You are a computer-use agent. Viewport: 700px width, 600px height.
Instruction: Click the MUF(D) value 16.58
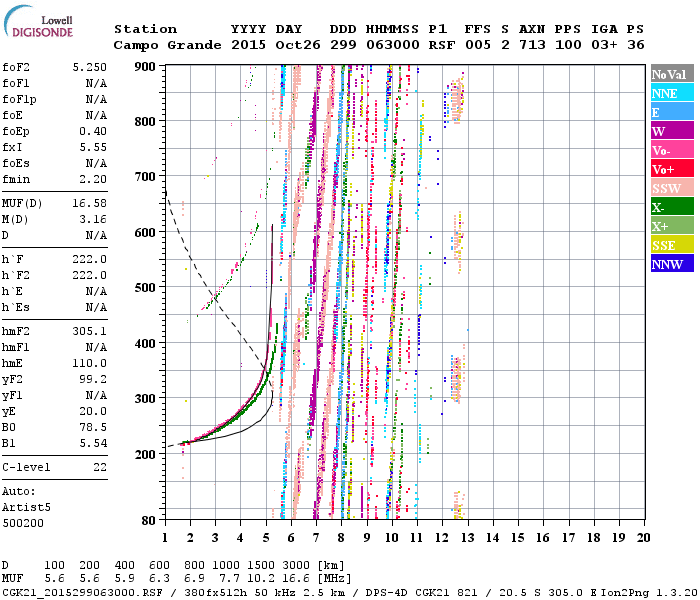click(x=90, y=204)
